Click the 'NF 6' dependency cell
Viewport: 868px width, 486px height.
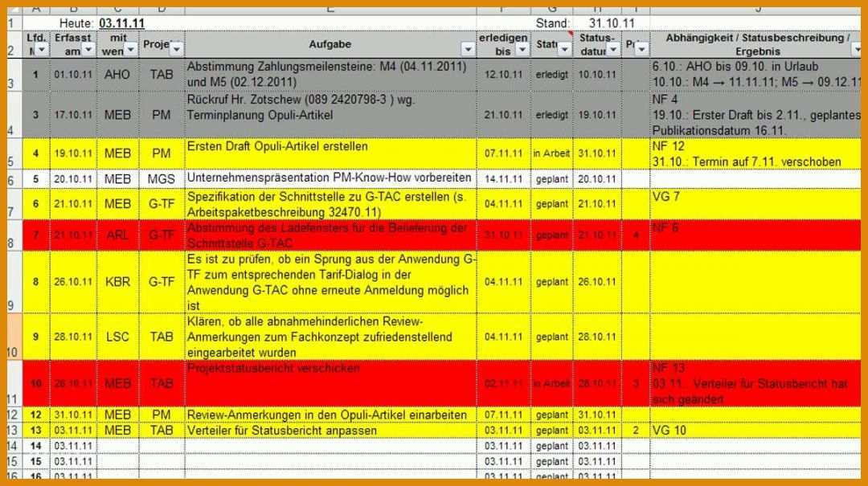point(755,235)
